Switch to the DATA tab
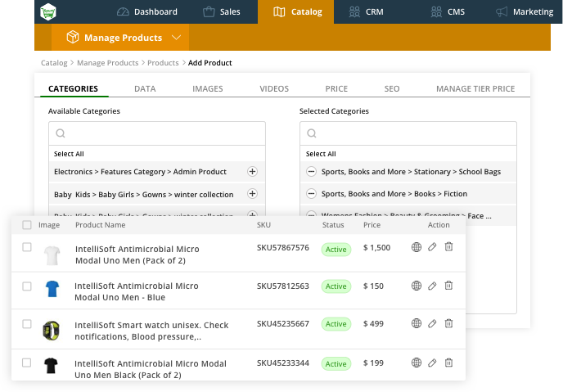Image resolution: width=563 pixels, height=392 pixels. tap(145, 88)
